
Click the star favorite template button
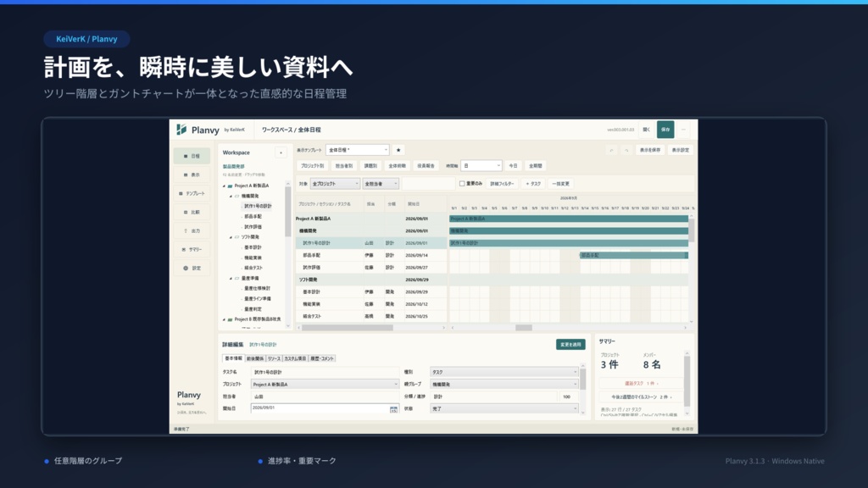click(398, 150)
